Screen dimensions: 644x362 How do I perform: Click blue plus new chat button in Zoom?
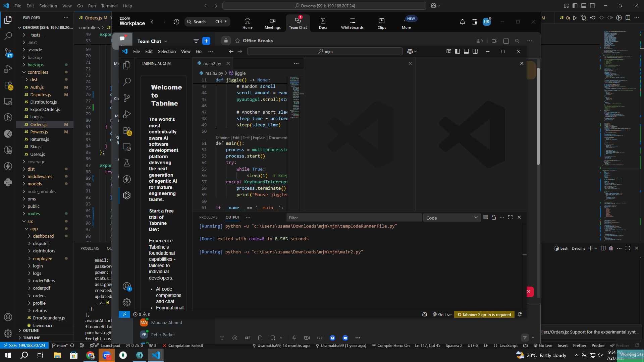pyautogui.click(x=206, y=41)
